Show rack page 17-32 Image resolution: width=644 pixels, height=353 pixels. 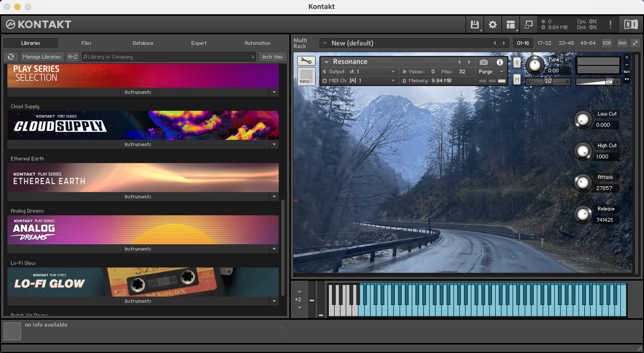pyautogui.click(x=544, y=43)
